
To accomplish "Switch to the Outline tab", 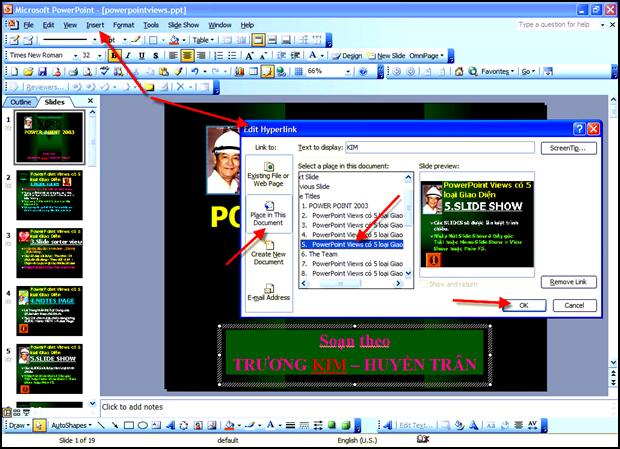I will coord(20,102).
